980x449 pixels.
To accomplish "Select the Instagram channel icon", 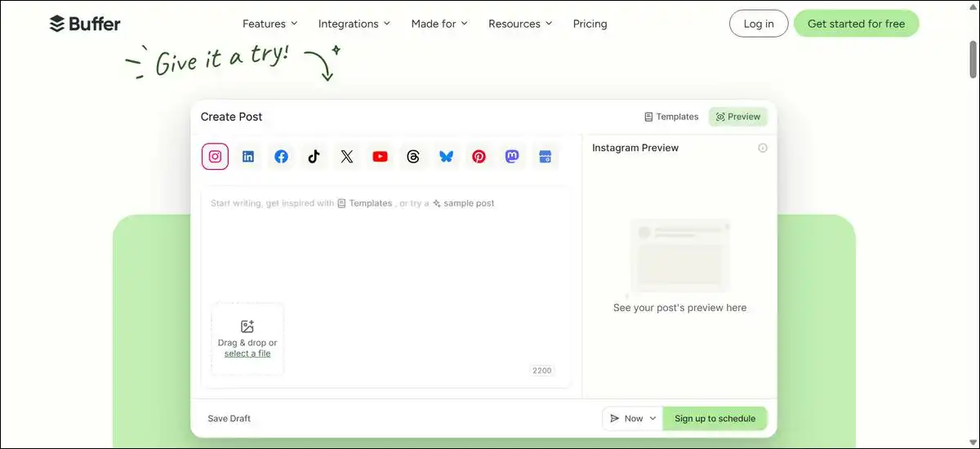I will click(215, 157).
